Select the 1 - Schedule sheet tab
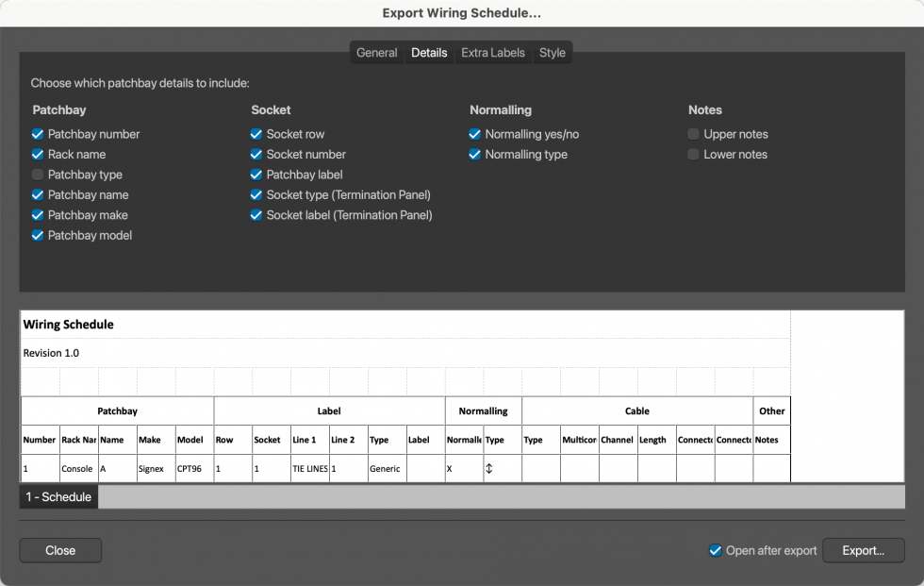924x586 pixels. [x=58, y=496]
